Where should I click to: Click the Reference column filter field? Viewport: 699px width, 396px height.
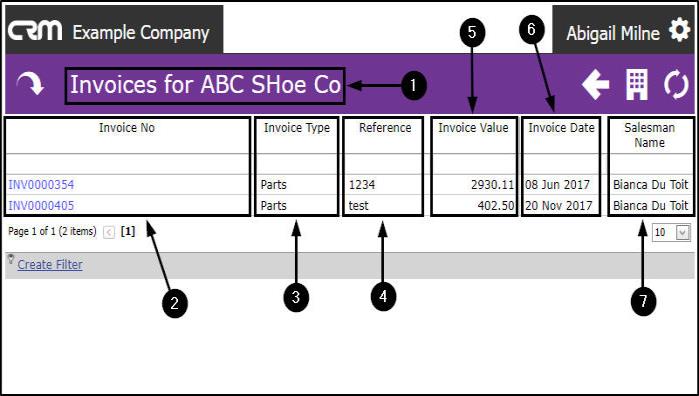point(383,164)
